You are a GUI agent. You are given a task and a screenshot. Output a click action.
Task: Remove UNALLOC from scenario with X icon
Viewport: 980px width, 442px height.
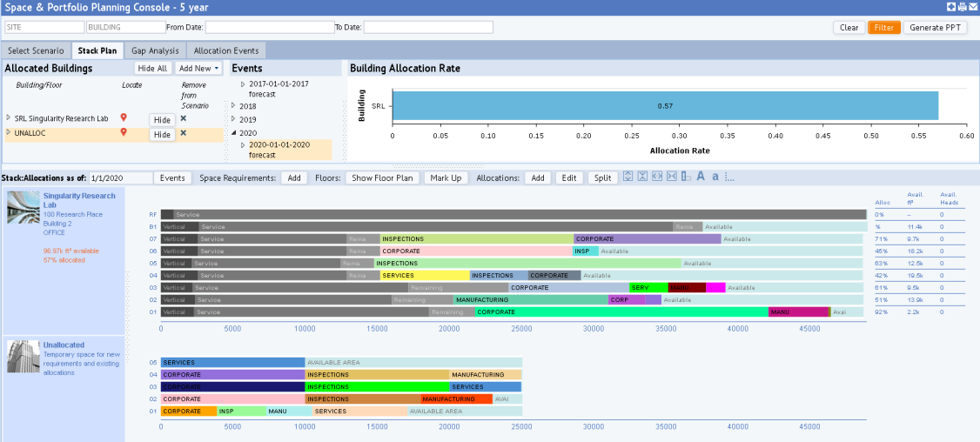[183, 133]
